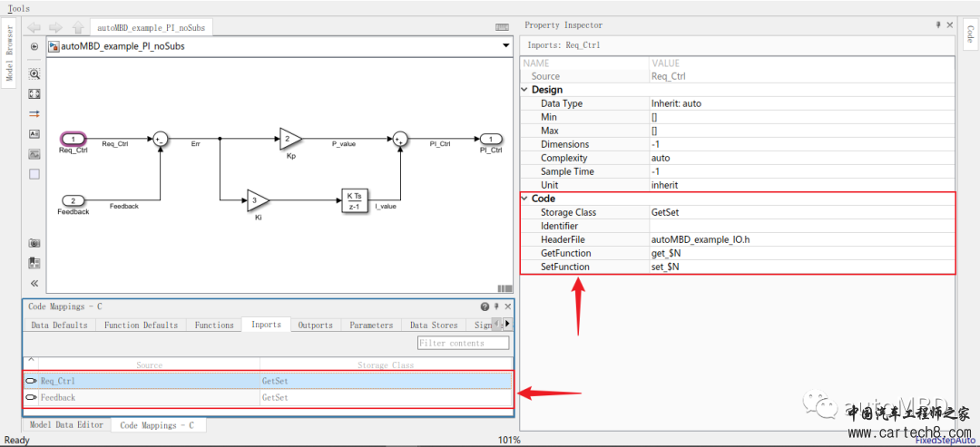980x447 pixels.
Task: Click the Annotation text icon in palette
Action: (34, 133)
